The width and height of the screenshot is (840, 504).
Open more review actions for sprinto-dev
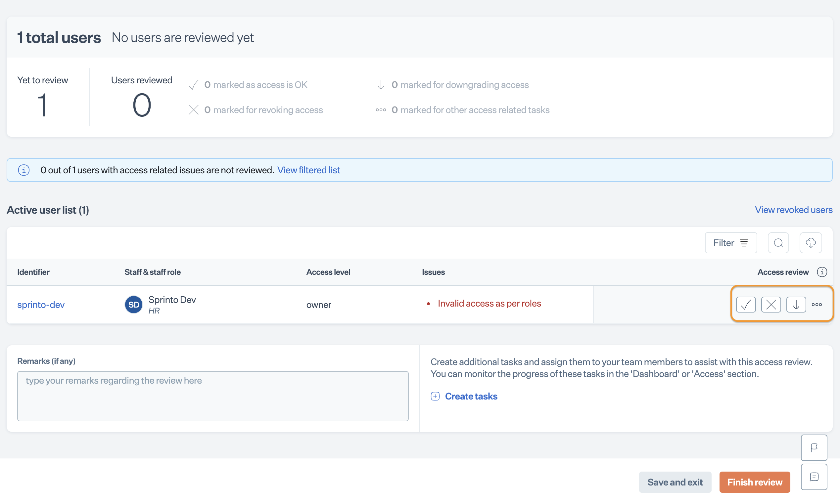(x=817, y=304)
